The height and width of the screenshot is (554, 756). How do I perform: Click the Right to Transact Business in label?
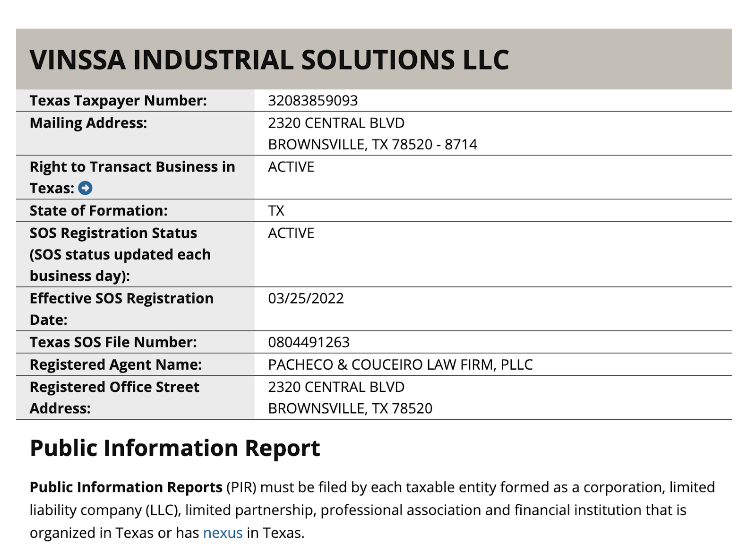click(x=132, y=167)
